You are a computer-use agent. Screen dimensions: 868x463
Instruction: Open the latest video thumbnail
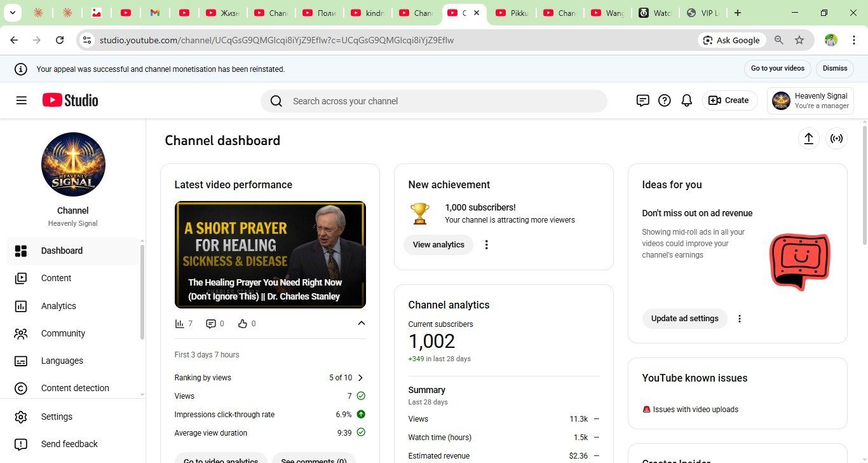(270, 254)
